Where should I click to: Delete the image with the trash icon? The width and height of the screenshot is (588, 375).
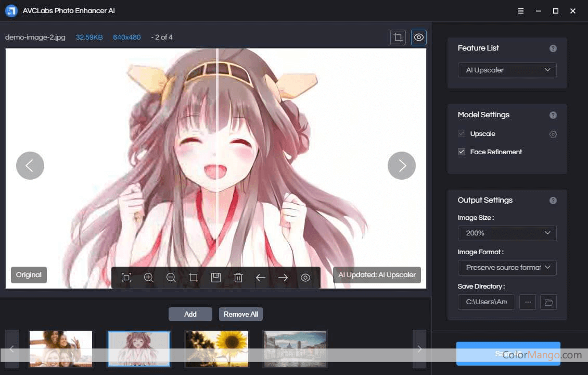tap(238, 278)
